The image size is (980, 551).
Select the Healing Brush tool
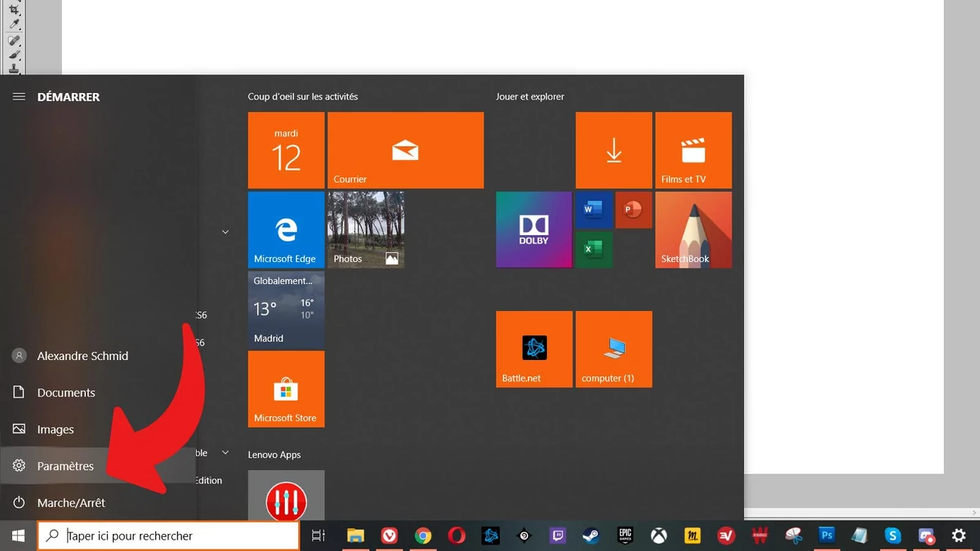(14, 39)
